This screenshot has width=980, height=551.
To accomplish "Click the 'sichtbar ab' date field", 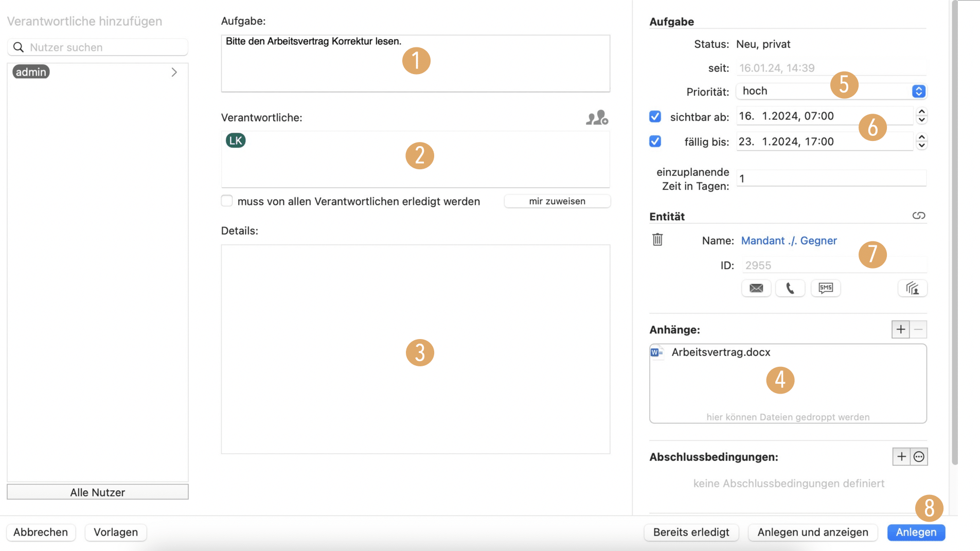I will pyautogui.click(x=825, y=116).
